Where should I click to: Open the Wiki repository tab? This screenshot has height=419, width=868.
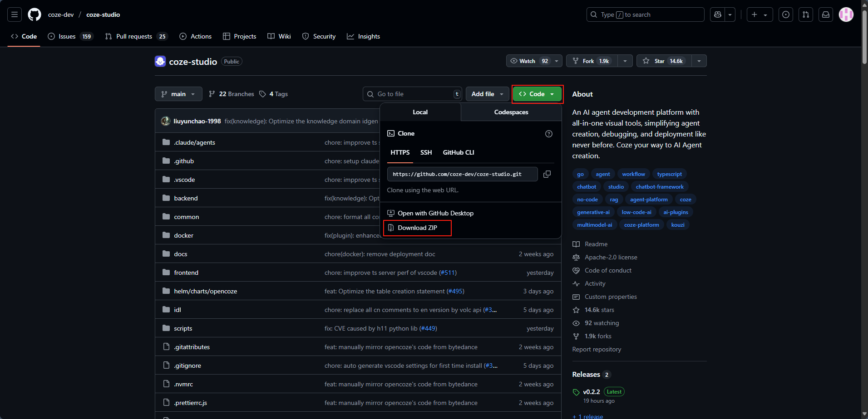tap(279, 36)
